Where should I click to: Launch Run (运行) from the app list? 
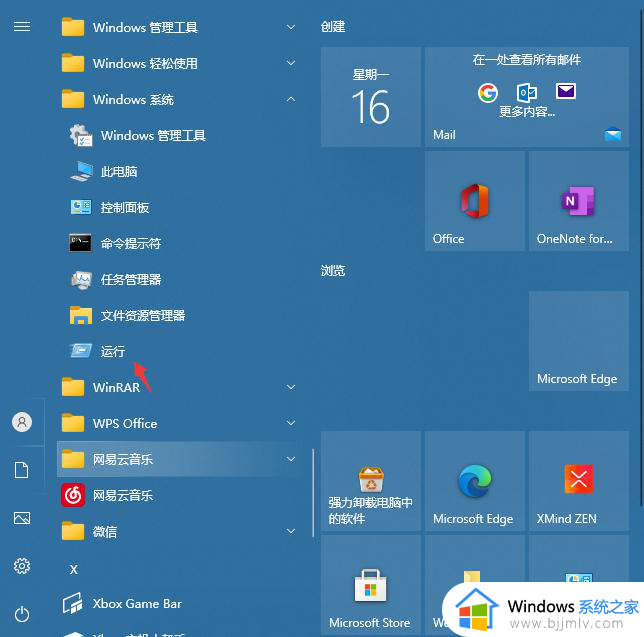click(112, 351)
